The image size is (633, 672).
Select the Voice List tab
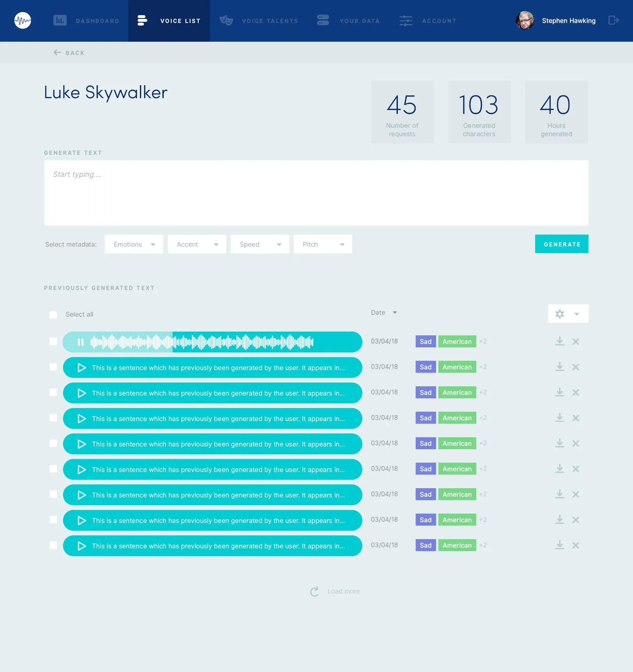(x=169, y=21)
